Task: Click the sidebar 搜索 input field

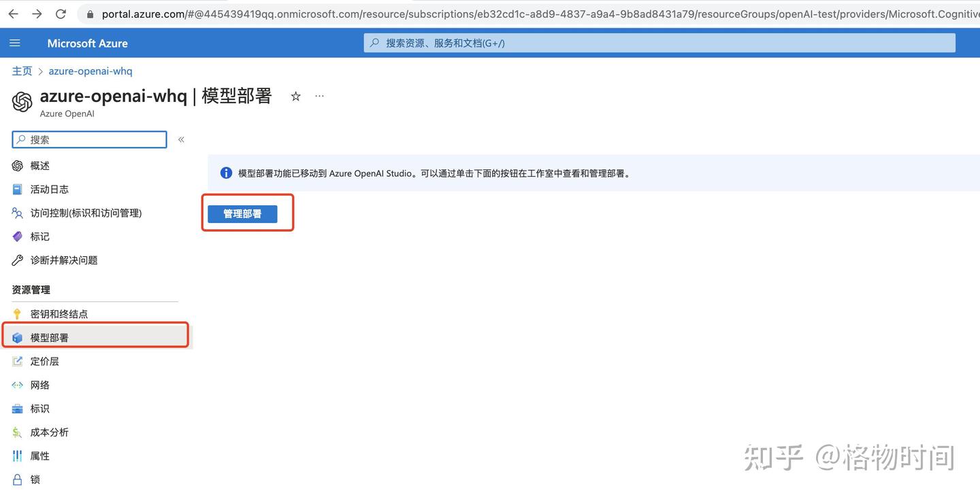Action: point(88,139)
